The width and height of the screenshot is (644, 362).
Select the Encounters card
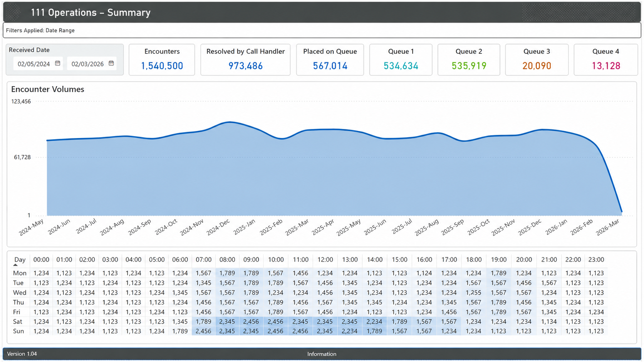[162, 60]
